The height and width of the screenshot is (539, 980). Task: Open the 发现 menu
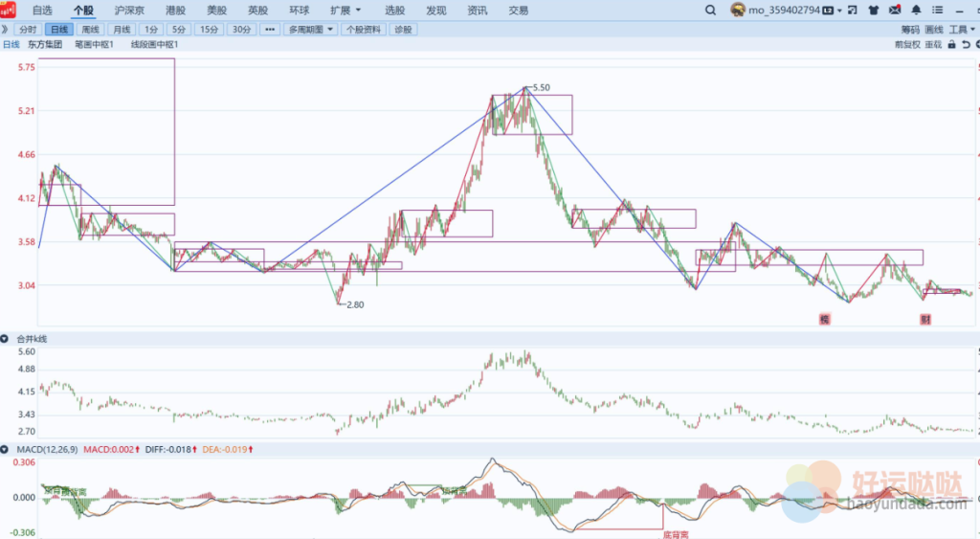point(435,11)
